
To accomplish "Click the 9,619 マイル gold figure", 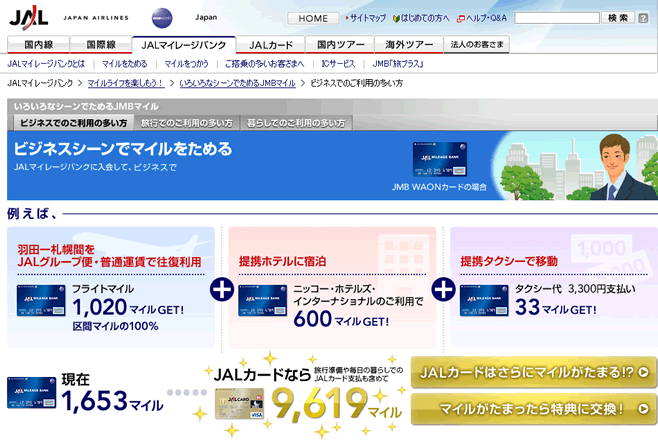I will click(336, 404).
